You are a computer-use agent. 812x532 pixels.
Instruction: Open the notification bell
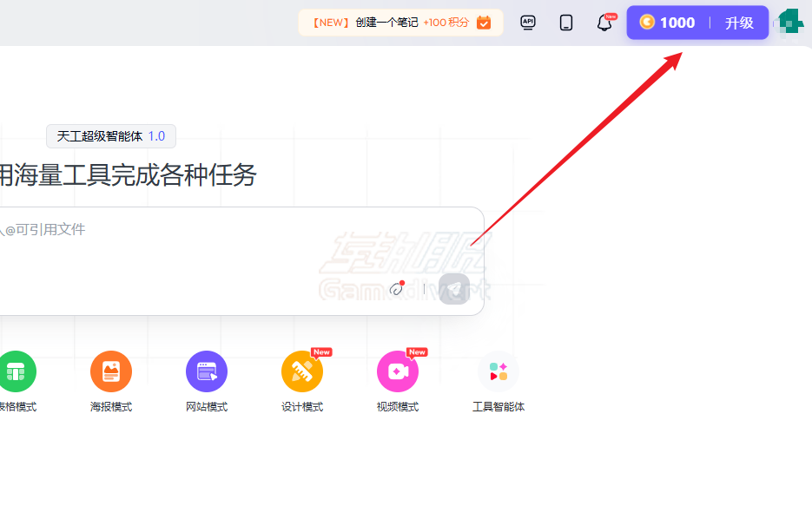(x=604, y=22)
